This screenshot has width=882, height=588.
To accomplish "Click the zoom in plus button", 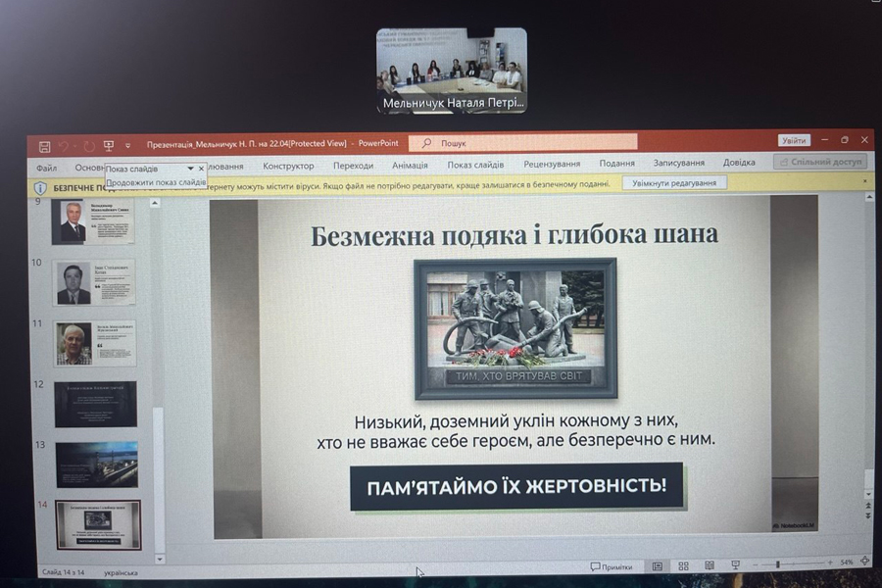I will coord(830,563).
